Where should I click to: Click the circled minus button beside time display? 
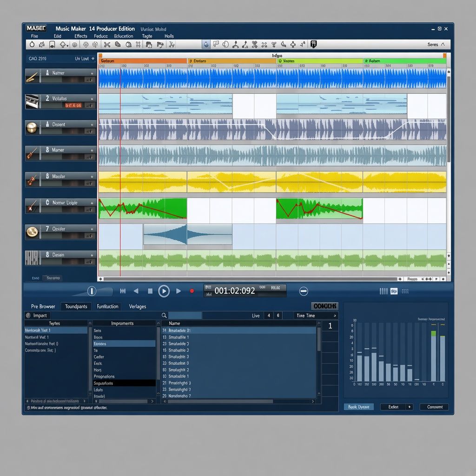pos(304,291)
